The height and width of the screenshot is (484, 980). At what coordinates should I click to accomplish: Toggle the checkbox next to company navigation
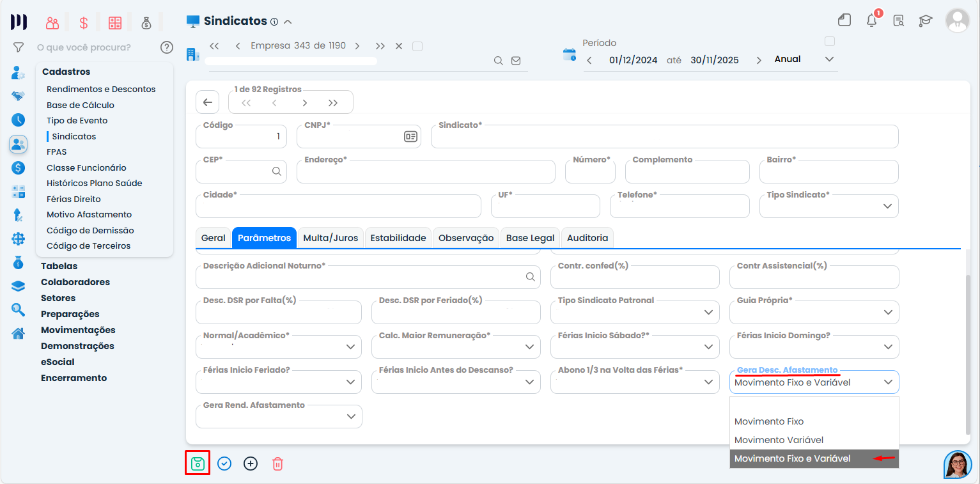pos(417,46)
